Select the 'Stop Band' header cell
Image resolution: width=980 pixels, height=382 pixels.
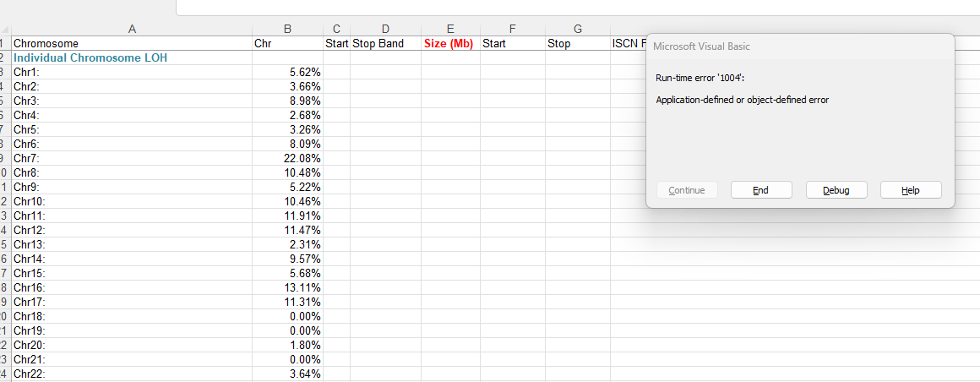coord(385,44)
